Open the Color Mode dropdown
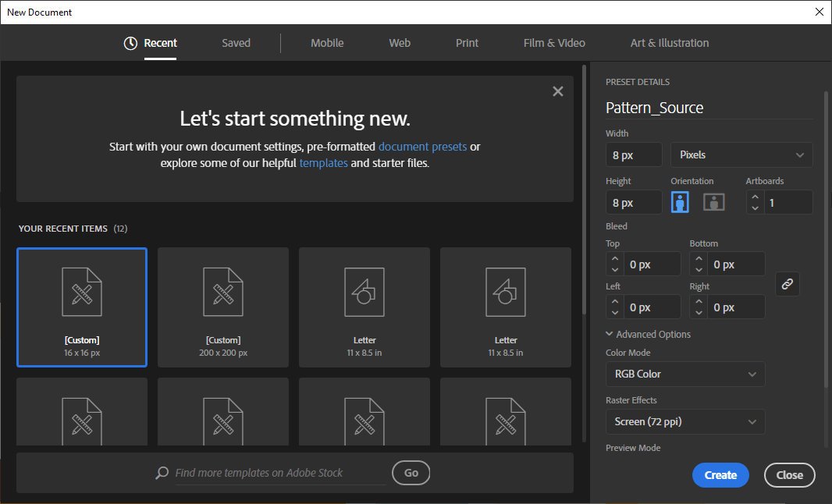Viewport: 832px width, 504px height. tap(684, 374)
